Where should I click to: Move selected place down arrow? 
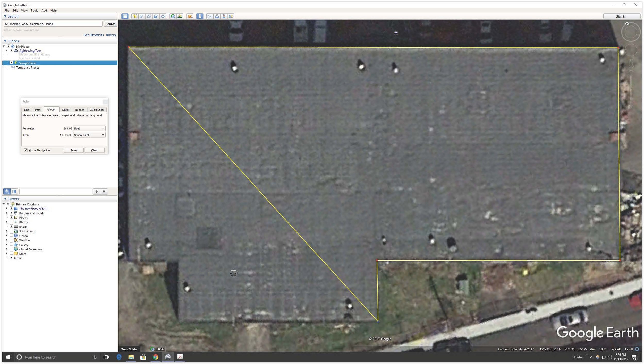(x=104, y=191)
